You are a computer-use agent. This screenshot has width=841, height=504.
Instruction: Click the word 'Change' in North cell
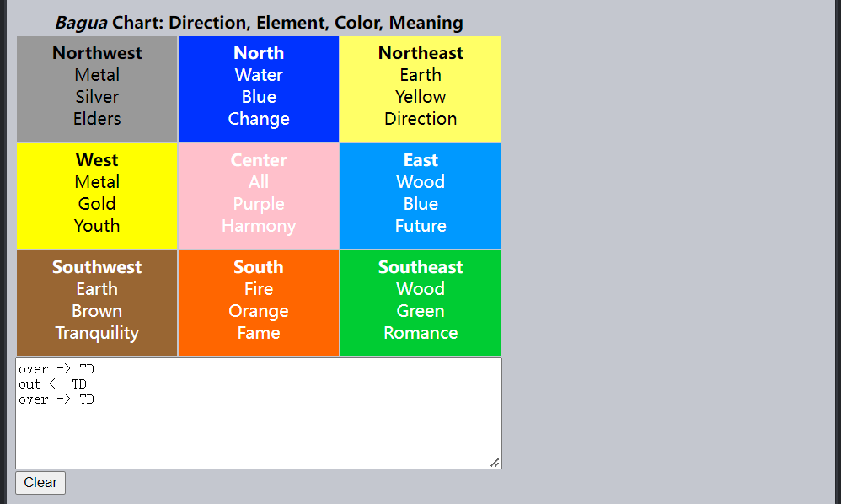point(259,119)
